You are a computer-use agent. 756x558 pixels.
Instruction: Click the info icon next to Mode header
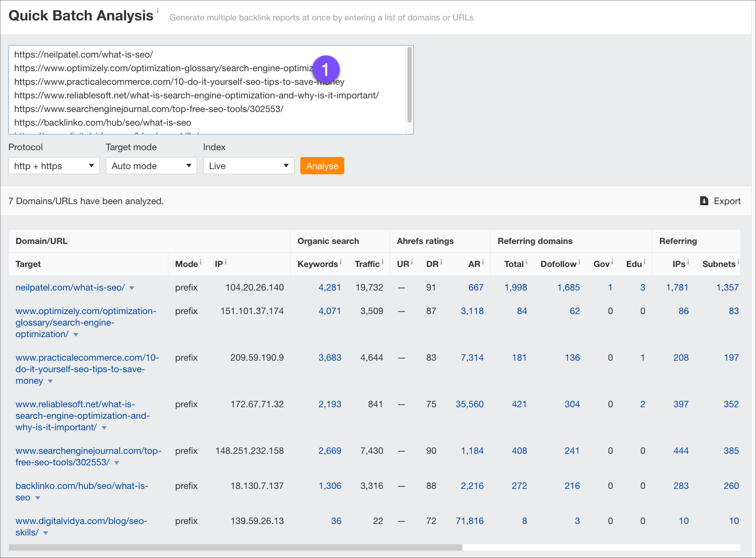click(200, 262)
